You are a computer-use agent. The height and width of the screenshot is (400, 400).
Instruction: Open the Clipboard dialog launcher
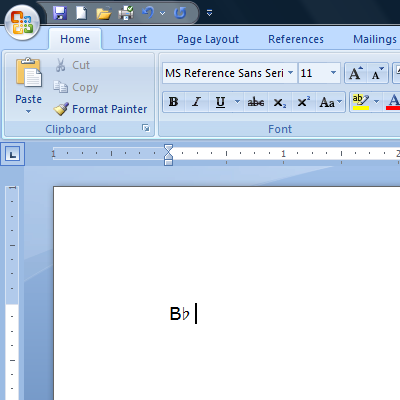146,128
